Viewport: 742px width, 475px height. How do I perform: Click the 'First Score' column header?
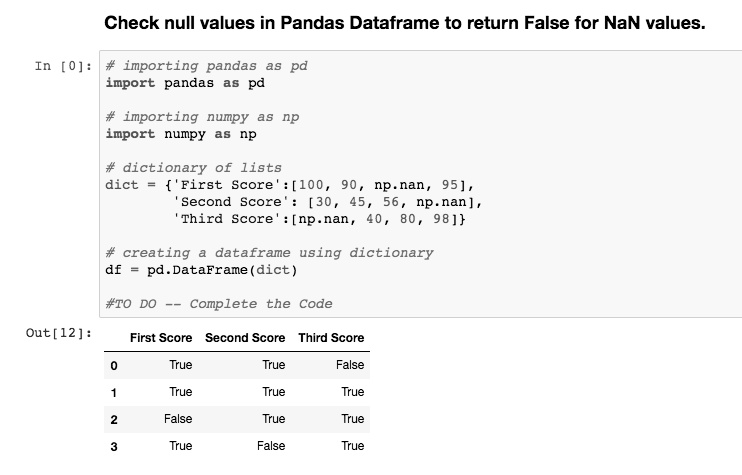coord(161,338)
